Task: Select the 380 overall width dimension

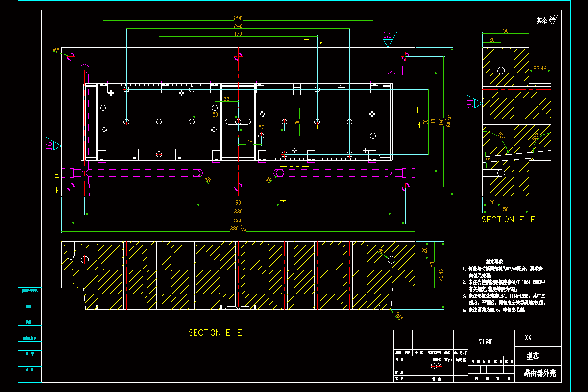Action: pyautogui.click(x=238, y=229)
